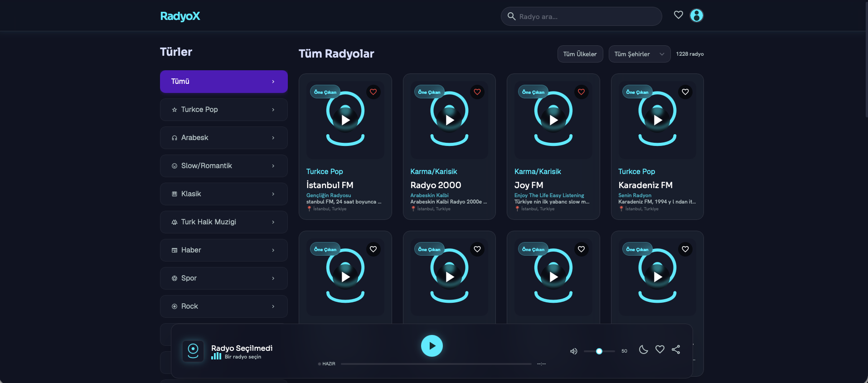Click the chevron on the Klasik row
868x383 pixels.
tap(273, 194)
